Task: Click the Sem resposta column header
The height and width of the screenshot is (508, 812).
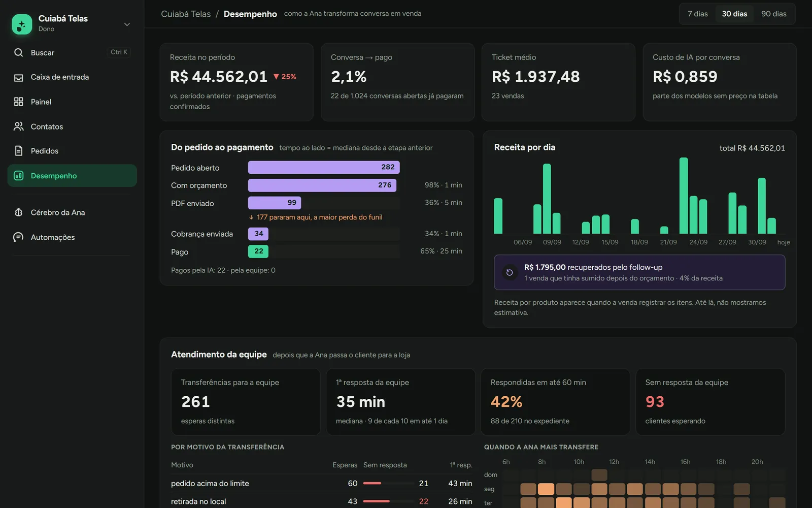Action: point(385,465)
